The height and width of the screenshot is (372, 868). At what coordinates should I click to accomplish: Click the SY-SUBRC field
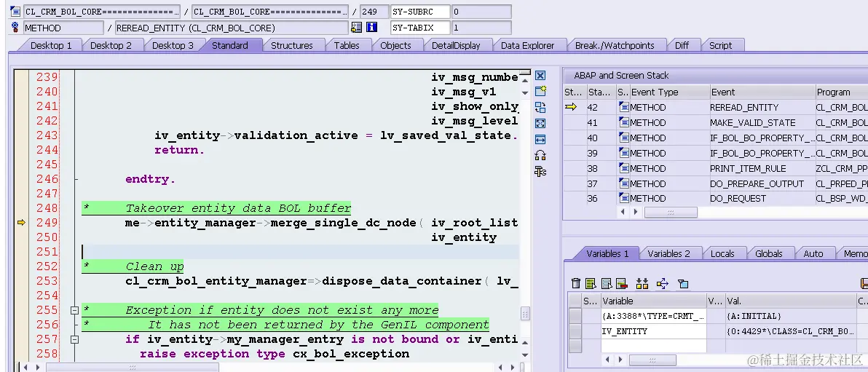(420, 12)
